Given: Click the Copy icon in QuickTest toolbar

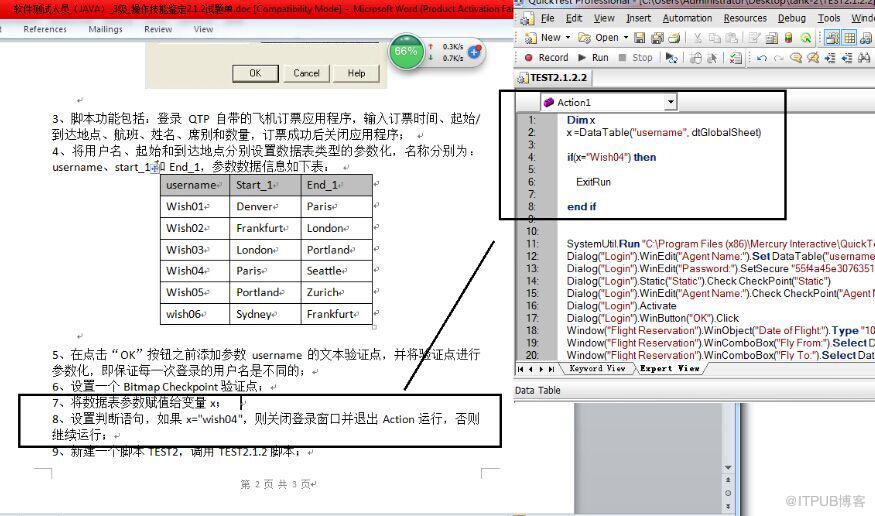Looking at the screenshot, I should coord(714,37).
